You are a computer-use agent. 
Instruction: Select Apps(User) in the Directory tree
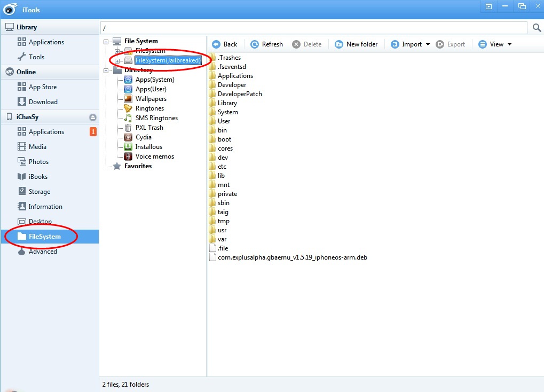point(151,89)
